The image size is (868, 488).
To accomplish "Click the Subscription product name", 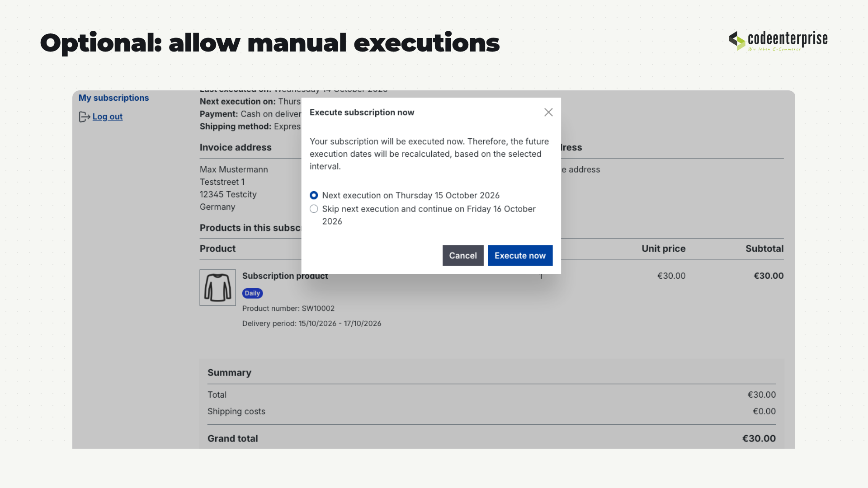I will [285, 276].
